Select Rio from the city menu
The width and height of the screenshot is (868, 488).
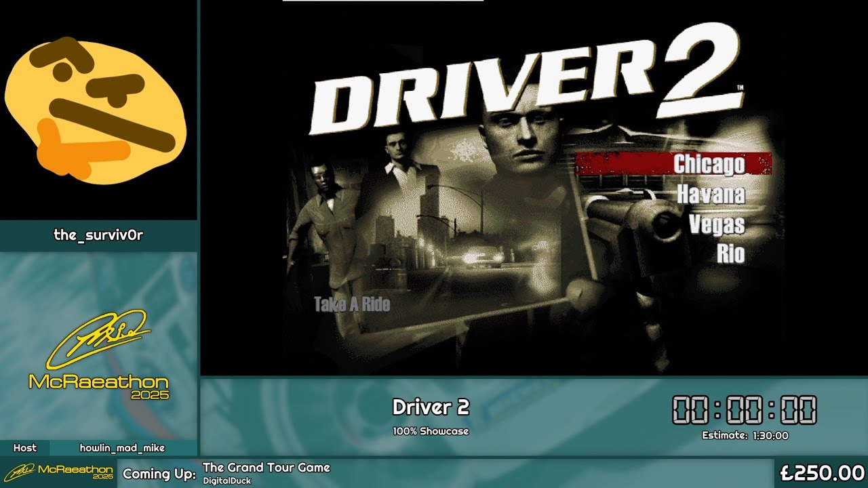(x=731, y=254)
